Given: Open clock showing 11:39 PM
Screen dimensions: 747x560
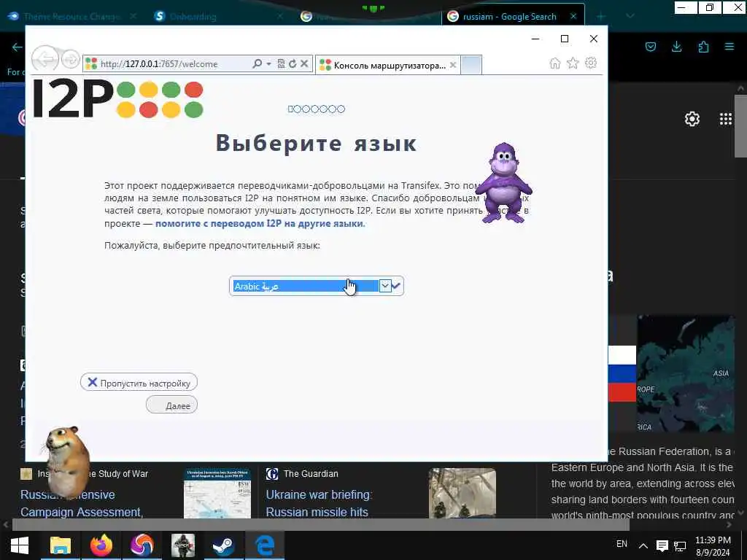Looking at the screenshot, I should 713,546.
